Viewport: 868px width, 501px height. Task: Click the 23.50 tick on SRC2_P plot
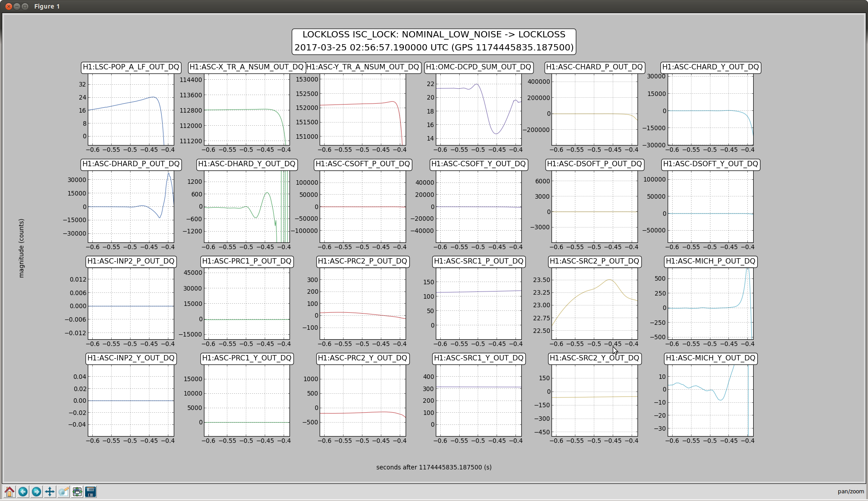(542, 280)
